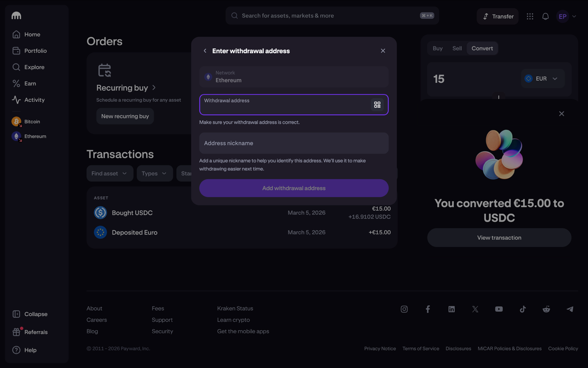Select the Convert tab
This screenshot has width=588, height=368.
click(482, 48)
